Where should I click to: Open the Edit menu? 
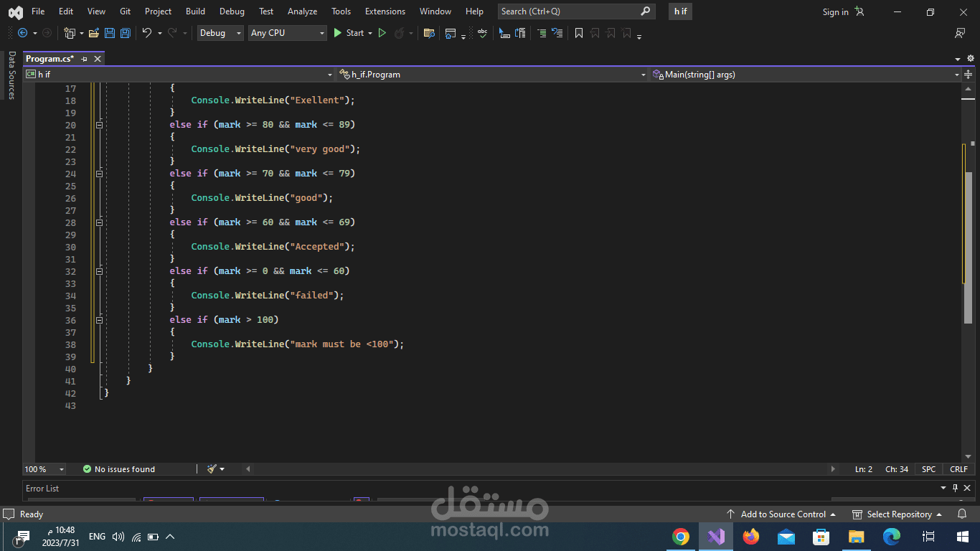[x=66, y=11]
